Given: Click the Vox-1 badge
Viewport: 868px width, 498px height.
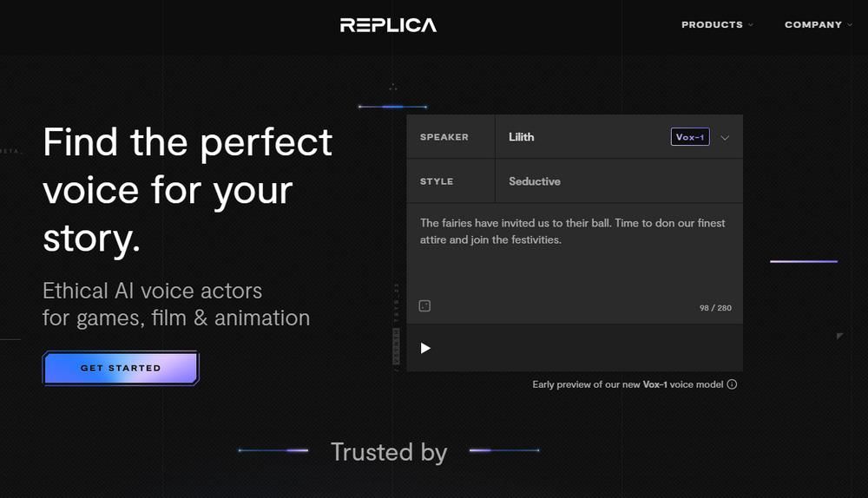Looking at the screenshot, I should 690,137.
